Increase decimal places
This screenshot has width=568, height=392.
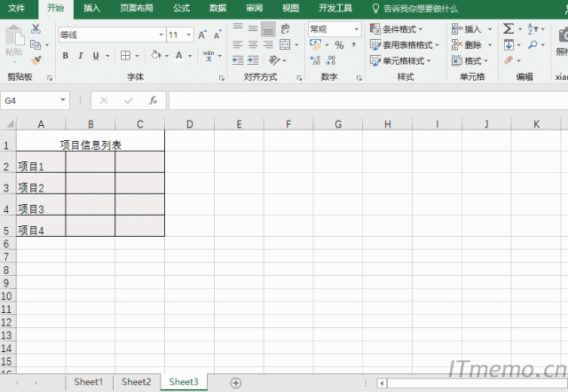point(315,60)
